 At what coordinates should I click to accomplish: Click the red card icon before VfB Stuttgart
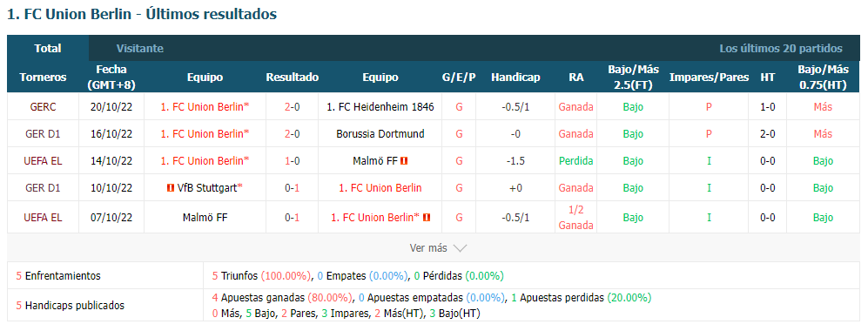click(171, 187)
